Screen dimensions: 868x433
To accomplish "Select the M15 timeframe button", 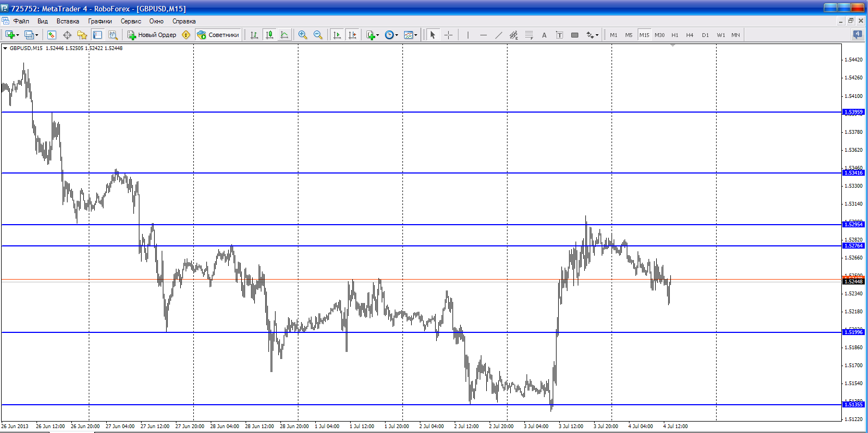I will pos(644,35).
